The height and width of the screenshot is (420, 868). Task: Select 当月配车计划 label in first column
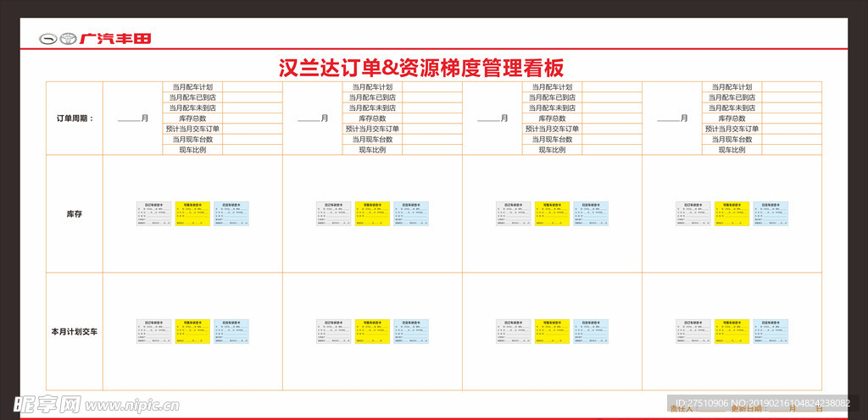pyautogui.click(x=192, y=86)
